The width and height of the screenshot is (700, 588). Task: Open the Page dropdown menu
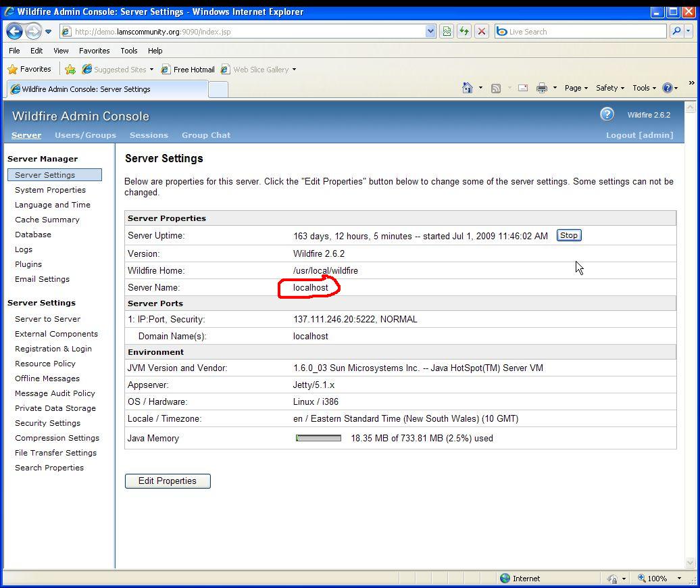tap(576, 88)
